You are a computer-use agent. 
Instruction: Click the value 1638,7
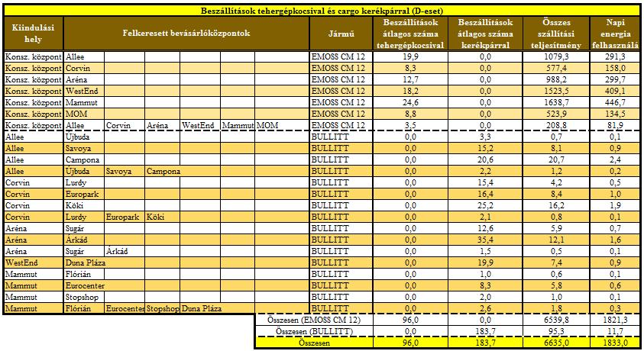click(x=556, y=102)
